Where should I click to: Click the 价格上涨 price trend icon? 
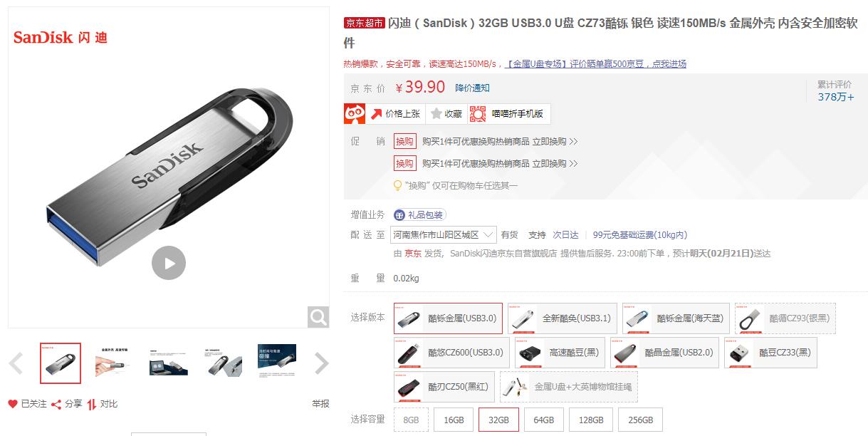click(x=377, y=113)
